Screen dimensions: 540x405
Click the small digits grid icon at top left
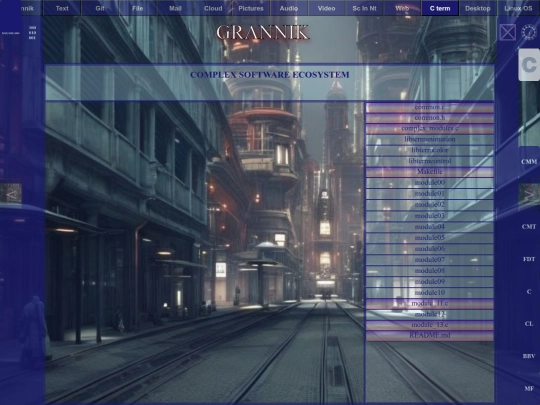pos(32,33)
